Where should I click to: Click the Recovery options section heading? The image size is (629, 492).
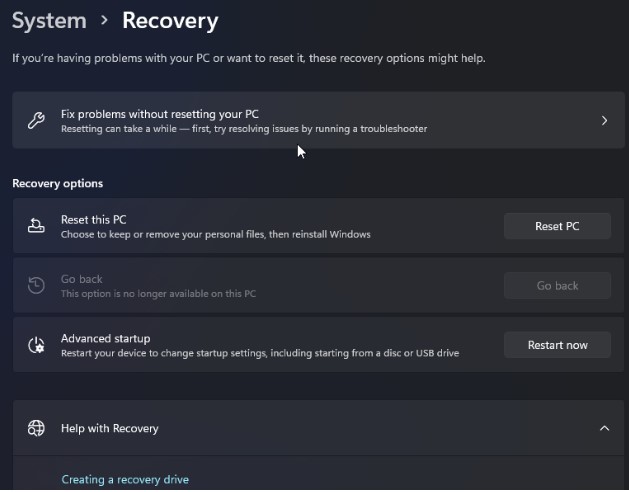tap(57, 184)
